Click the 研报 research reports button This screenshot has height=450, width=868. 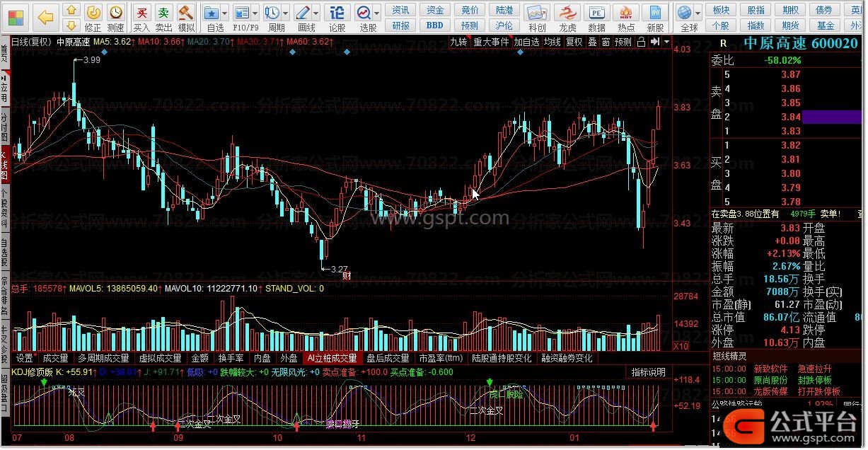click(400, 25)
